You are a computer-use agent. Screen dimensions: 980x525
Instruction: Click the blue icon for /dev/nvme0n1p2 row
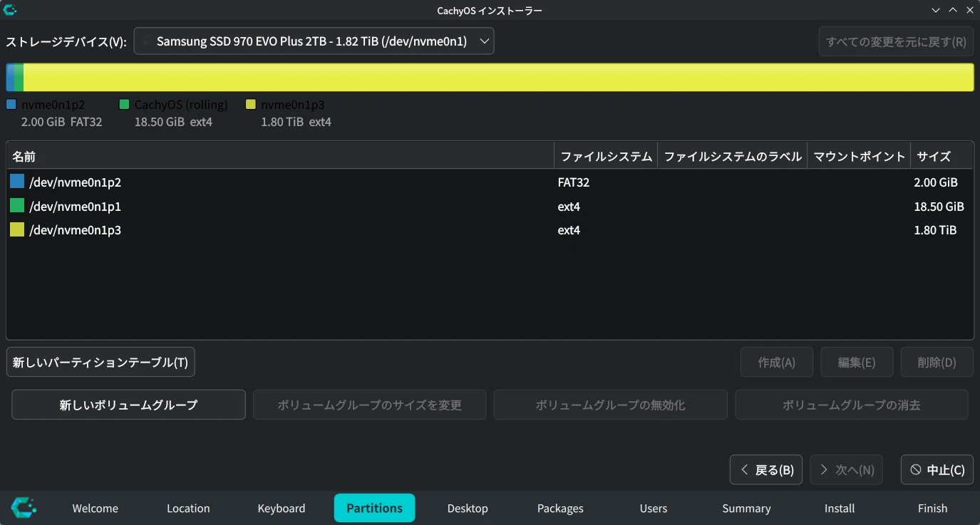click(x=17, y=182)
